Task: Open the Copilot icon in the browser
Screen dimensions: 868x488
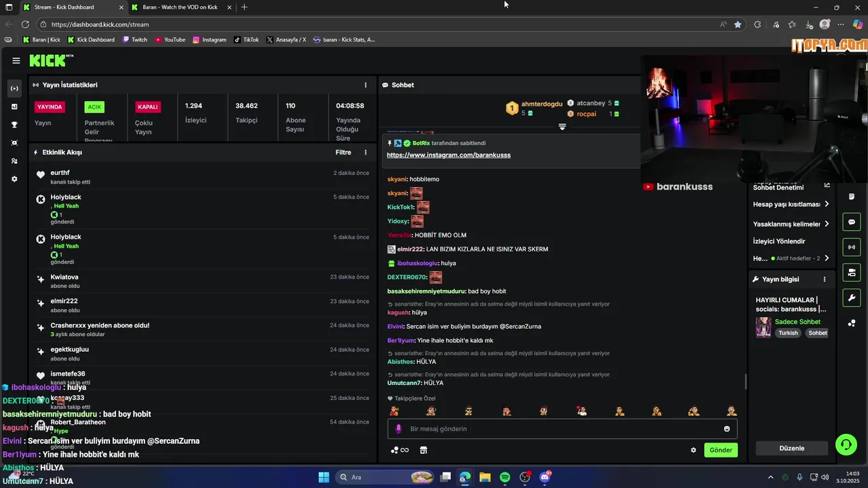Action: [859, 24]
